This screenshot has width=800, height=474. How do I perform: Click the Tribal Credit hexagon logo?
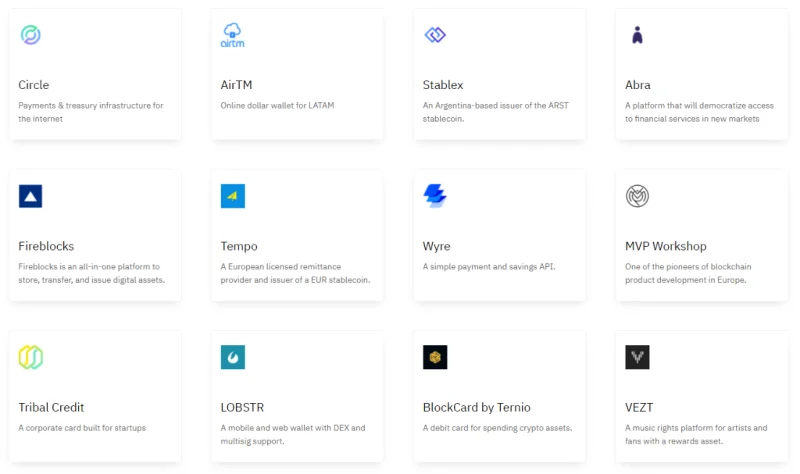31,357
